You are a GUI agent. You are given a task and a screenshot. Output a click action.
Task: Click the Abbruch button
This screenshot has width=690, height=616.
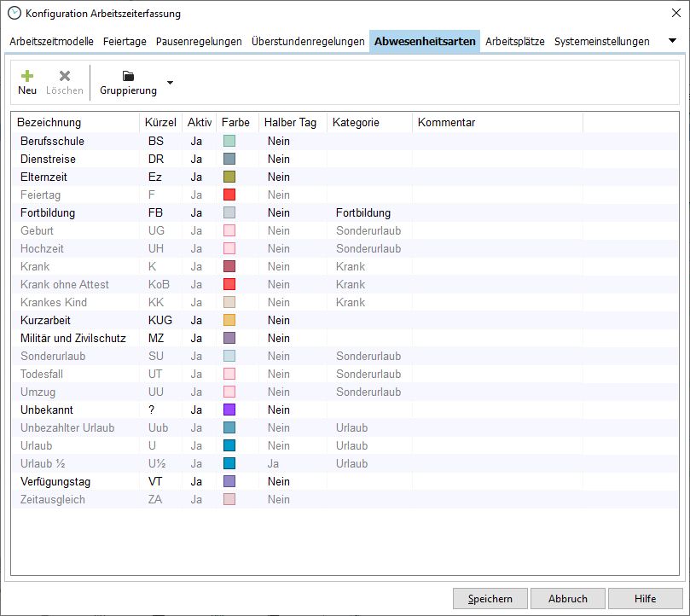566,598
